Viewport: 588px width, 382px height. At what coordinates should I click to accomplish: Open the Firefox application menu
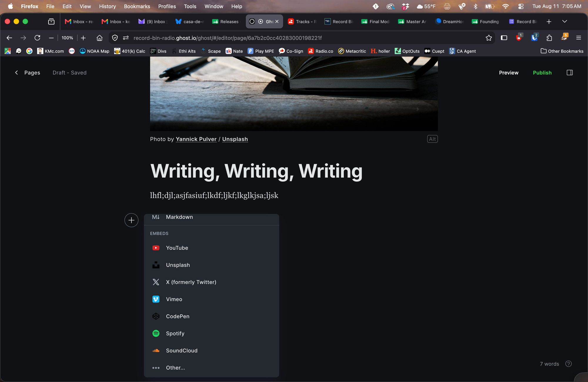point(579,38)
